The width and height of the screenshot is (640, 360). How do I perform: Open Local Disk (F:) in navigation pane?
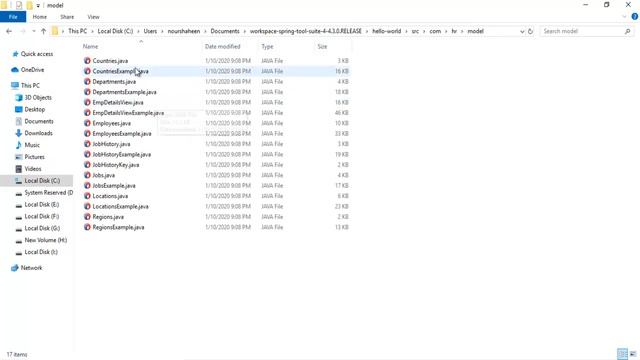point(41,216)
